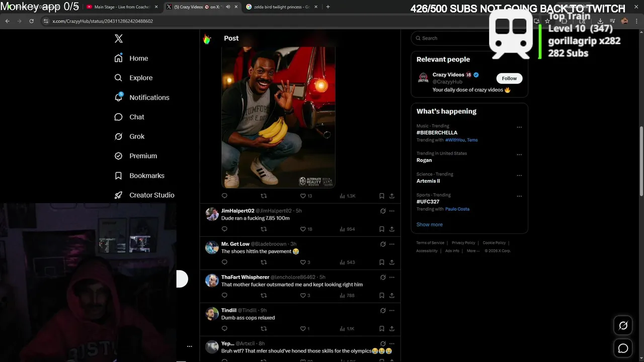
Task: Show more trends in What's happening
Action: [x=430, y=225]
